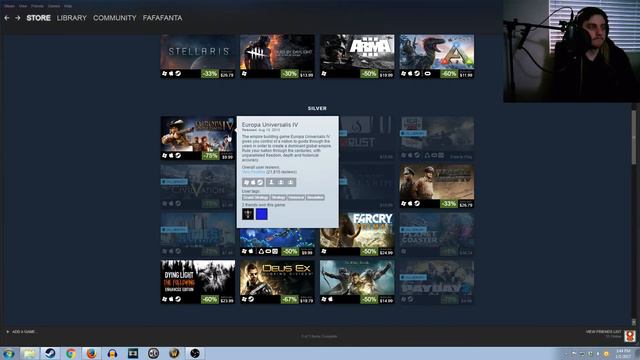Open the Windows Start button
The height and width of the screenshot is (360, 640).
9,353
